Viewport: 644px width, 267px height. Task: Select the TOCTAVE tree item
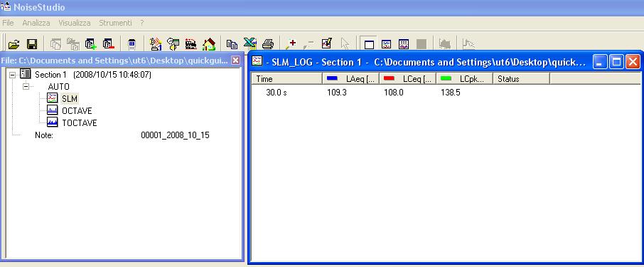click(80, 122)
